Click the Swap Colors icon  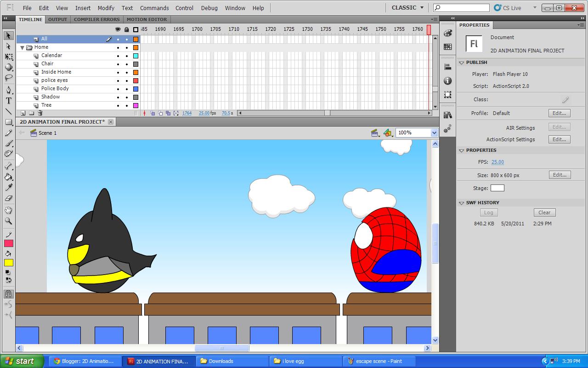(x=8, y=280)
